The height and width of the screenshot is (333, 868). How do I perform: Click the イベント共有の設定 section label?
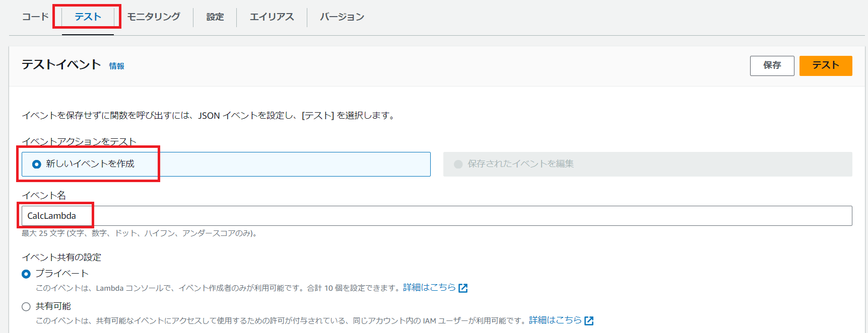click(x=61, y=257)
